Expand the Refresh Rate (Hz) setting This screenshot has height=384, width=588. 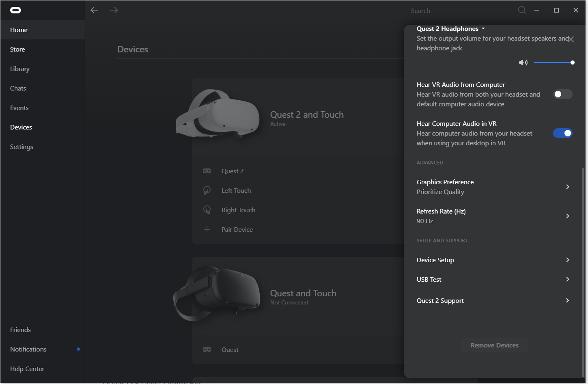pos(567,216)
